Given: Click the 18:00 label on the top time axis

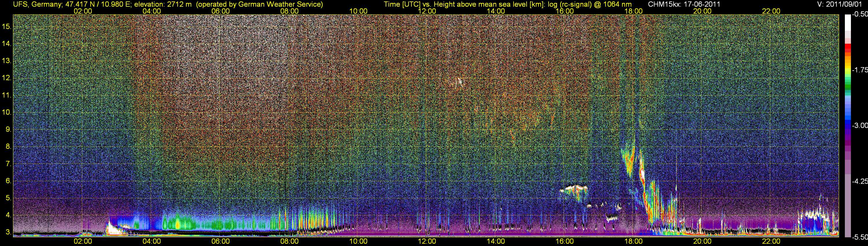Looking at the screenshot, I should [633, 11].
